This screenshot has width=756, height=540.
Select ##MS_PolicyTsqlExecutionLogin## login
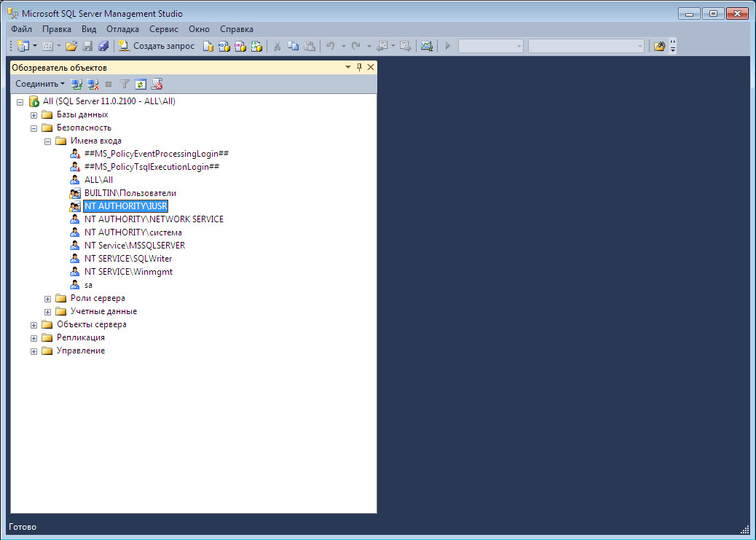point(152,167)
